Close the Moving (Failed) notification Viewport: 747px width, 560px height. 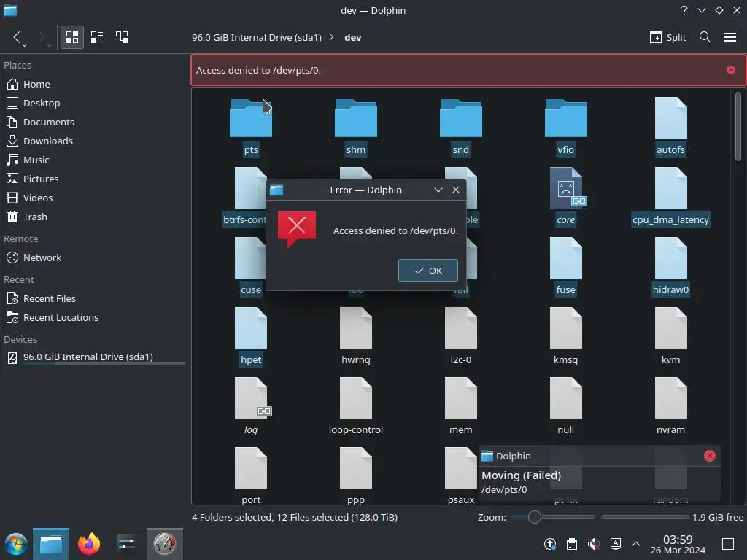click(709, 456)
